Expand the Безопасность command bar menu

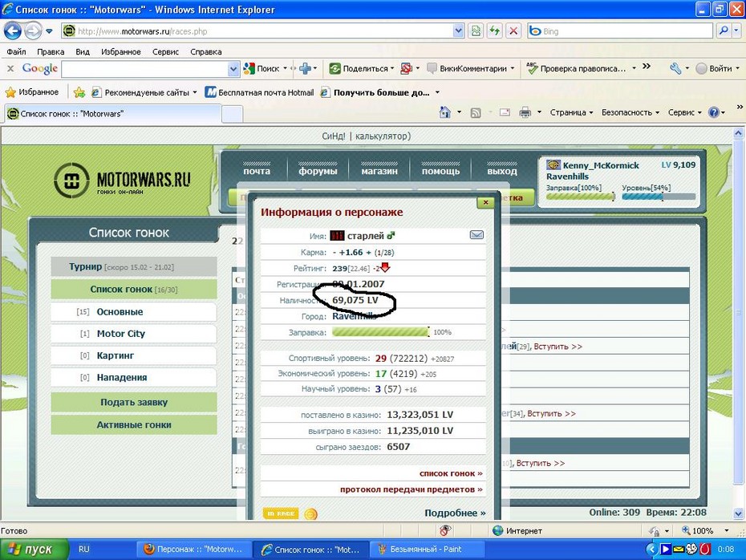pyautogui.click(x=630, y=113)
